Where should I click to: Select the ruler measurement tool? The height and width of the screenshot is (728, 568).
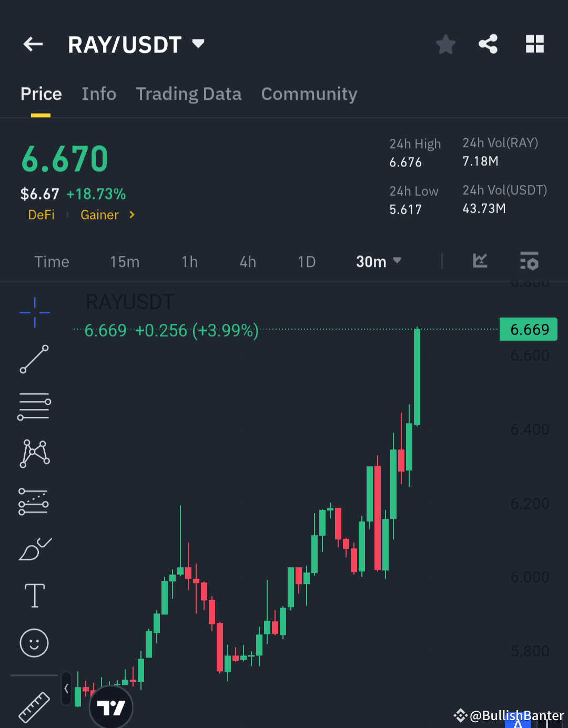34,706
